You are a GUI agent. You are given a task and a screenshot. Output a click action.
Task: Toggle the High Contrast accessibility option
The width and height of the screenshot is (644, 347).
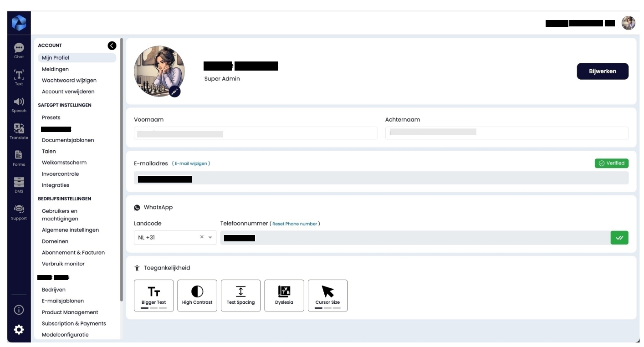pyautogui.click(x=197, y=295)
